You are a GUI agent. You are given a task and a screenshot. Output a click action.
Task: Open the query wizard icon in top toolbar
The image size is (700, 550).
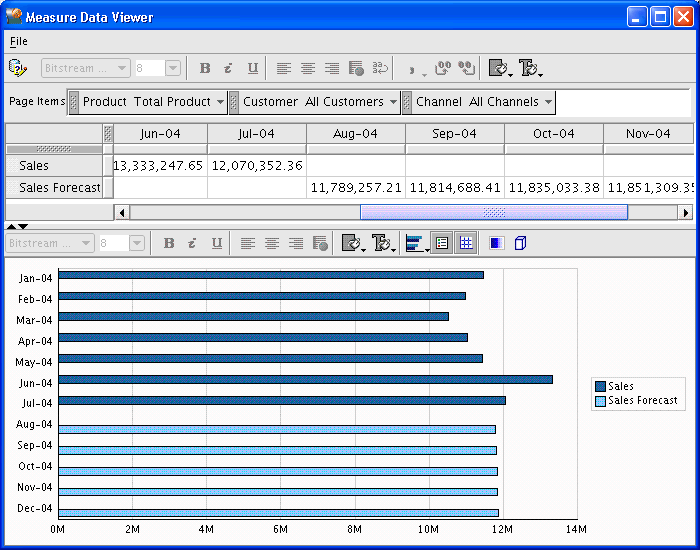tap(17, 68)
